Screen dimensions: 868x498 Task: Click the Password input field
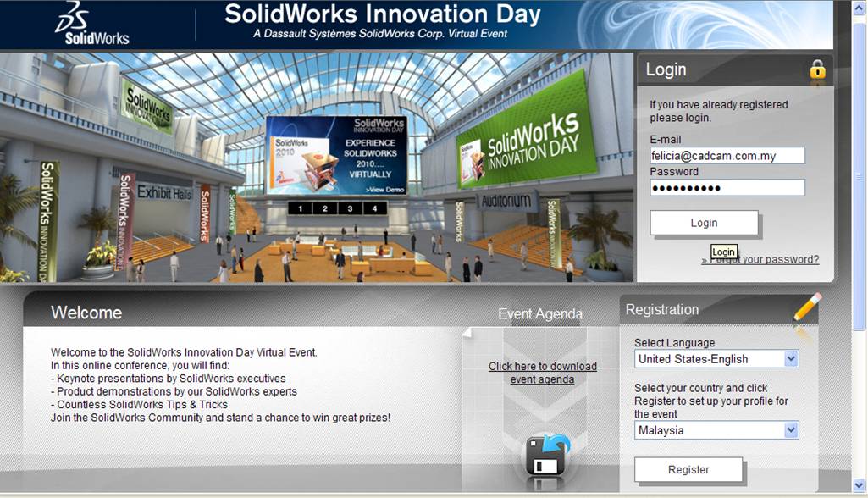[x=727, y=188]
